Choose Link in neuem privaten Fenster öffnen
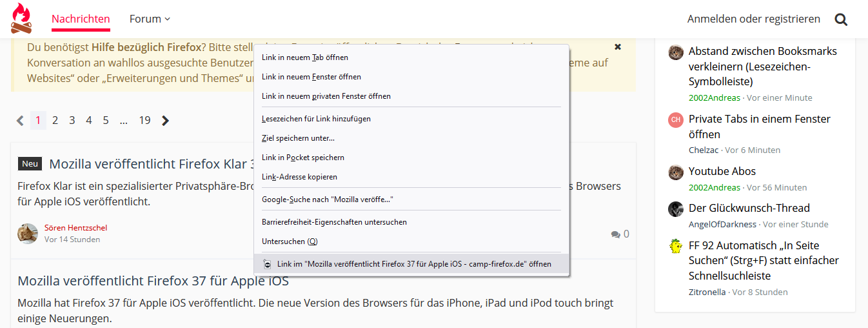This screenshot has width=868, height=328. (411, 96)
